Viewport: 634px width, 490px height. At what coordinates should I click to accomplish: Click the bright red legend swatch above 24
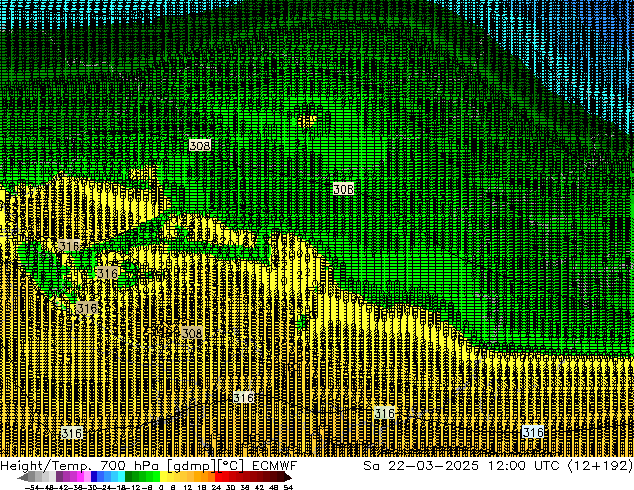(x=218, y=476)
